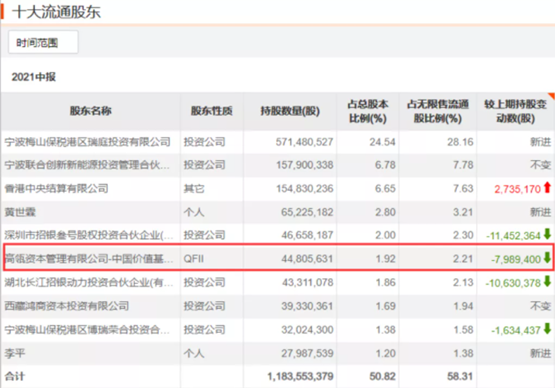The image size is (555, 388).
Task: Select the share ratio 1.92
Action: 385,259
